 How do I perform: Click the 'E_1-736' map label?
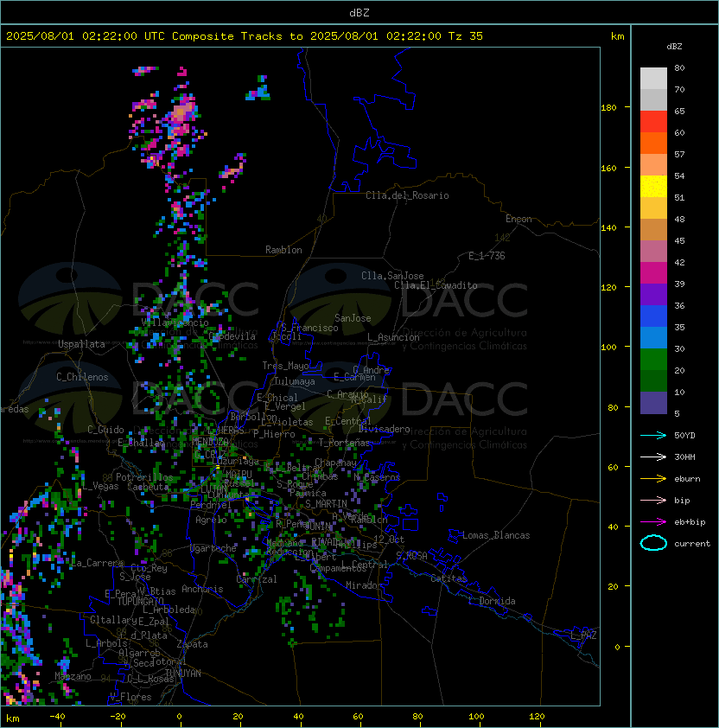point(487,256)
